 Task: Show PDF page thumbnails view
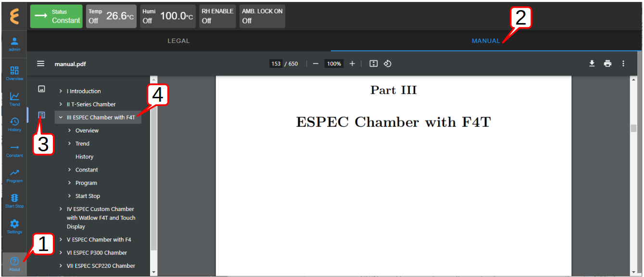pos(42,89)
